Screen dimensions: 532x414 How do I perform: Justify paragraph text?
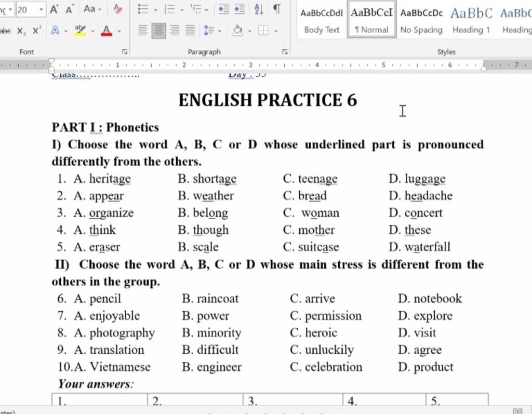190,31
